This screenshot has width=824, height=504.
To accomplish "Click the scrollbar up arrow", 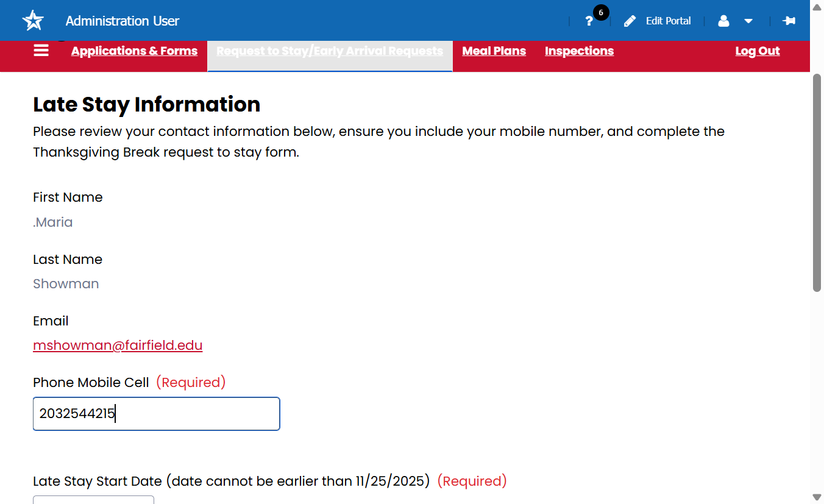I will tap(817, 7).
